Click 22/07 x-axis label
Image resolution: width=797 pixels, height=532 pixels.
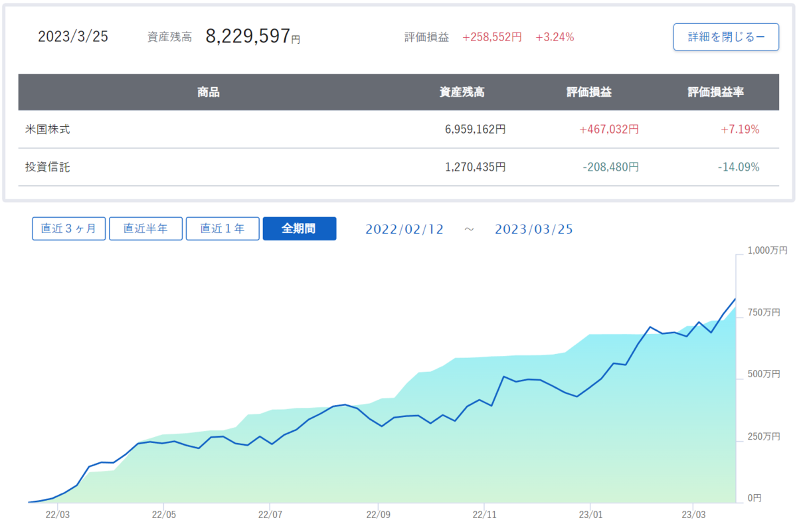click(x=270, y=514)
